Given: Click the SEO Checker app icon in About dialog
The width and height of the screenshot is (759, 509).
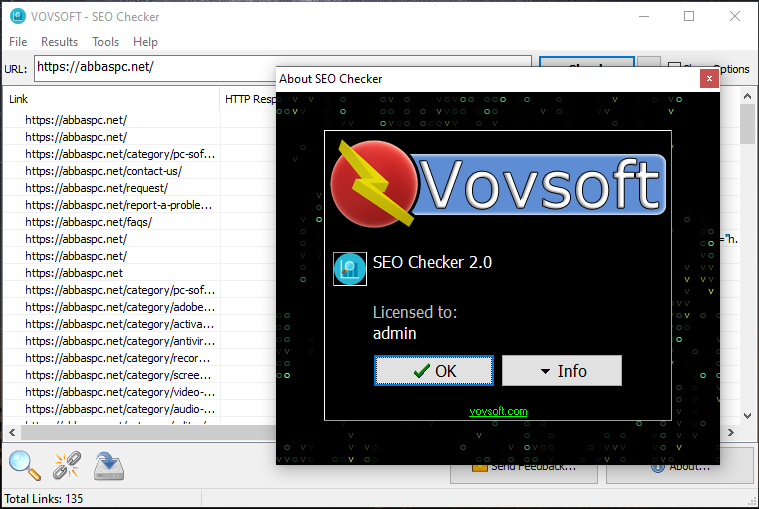Looking at the screenshot, I should (350, 269).
